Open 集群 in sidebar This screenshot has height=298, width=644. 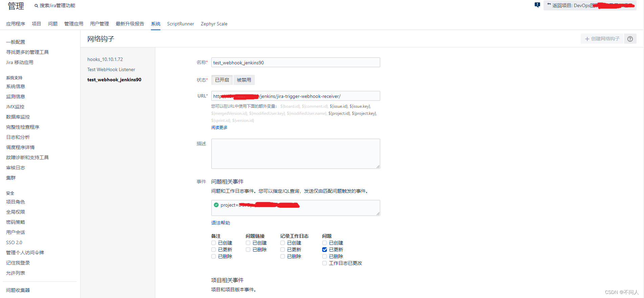[x=11, y=178]
